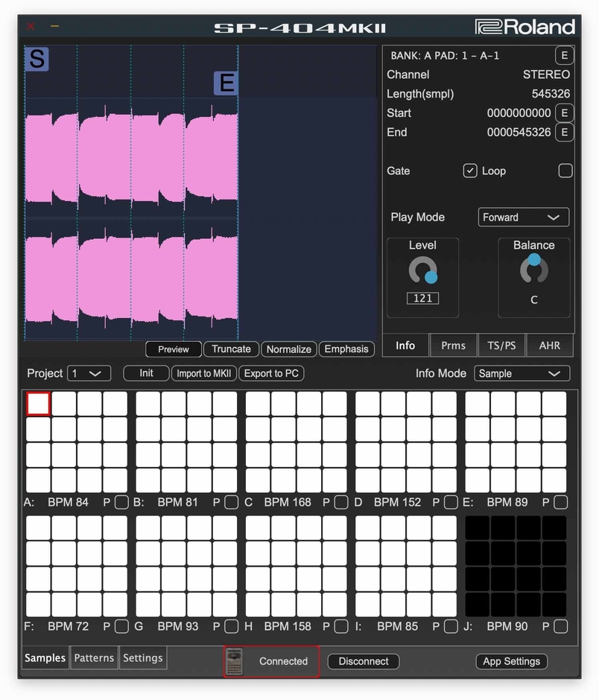Viewport: 599px width, 700px height.
Task: Enable the Loop checkbox
Action: point(565,171)
